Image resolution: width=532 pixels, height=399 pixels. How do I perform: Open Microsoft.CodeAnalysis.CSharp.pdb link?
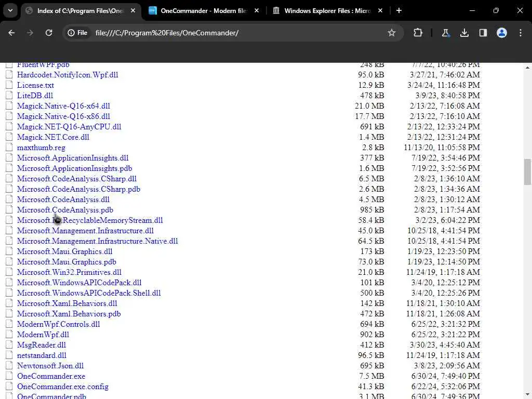(x=78, y=189)
